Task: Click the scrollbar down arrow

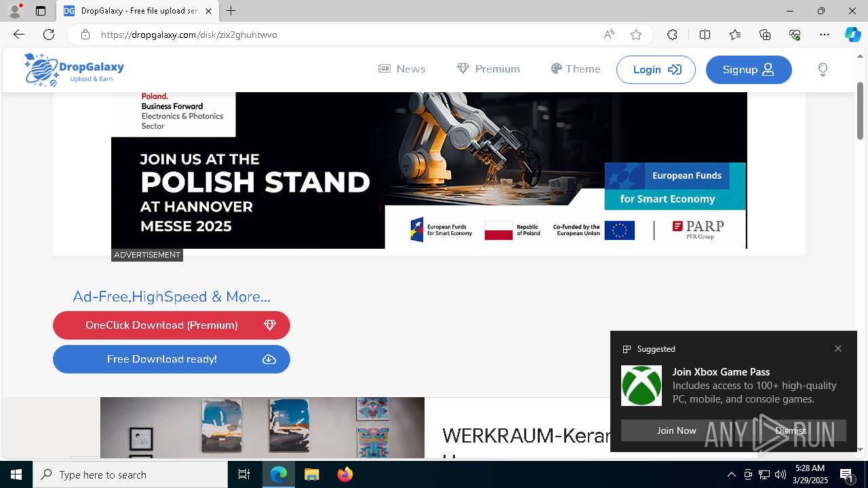Action: 861,449
